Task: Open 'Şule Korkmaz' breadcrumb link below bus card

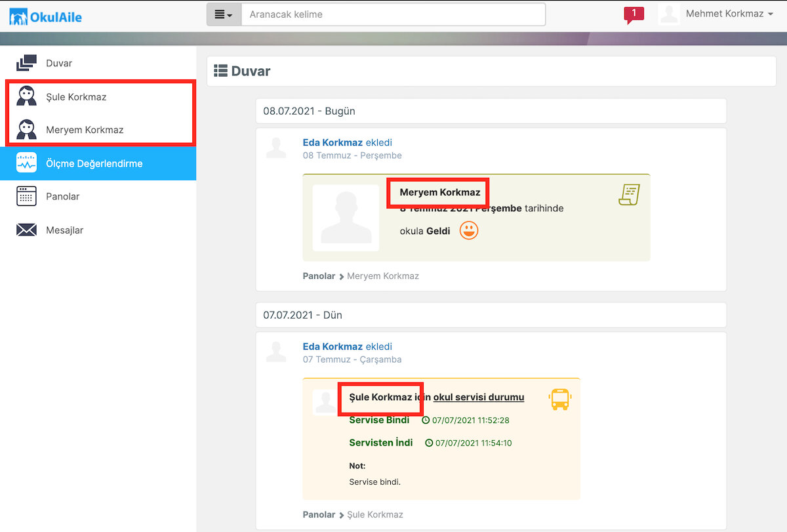Action: click(x=375, y=515)
